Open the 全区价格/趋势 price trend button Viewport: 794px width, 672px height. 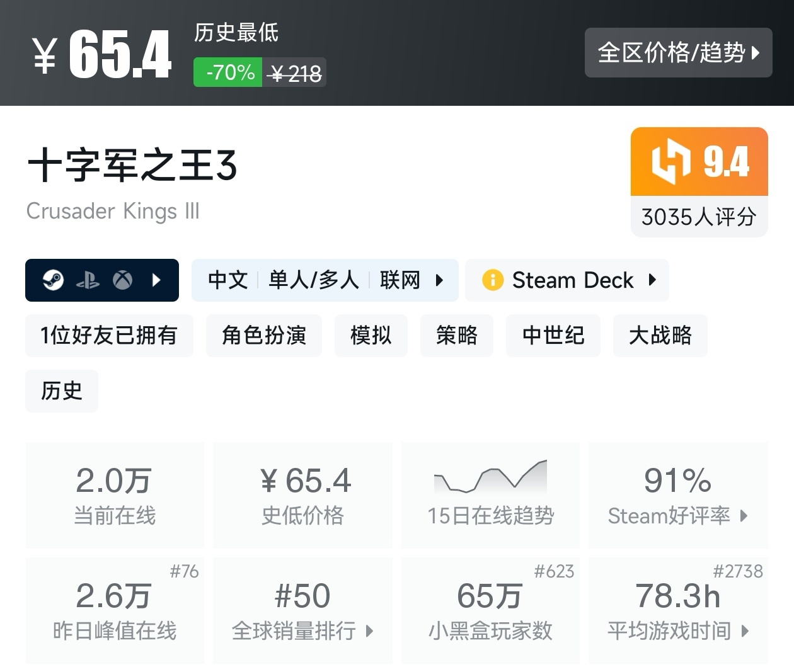tap(678, 53)
